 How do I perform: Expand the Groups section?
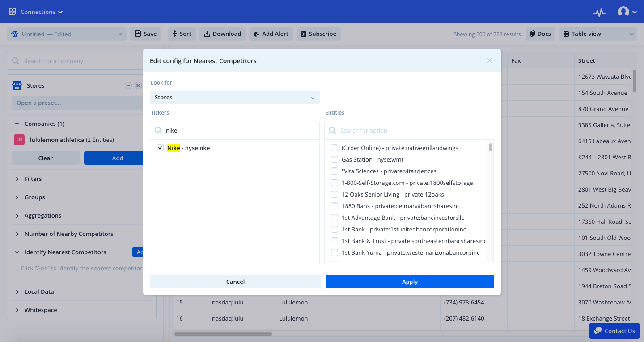[17, 197]
